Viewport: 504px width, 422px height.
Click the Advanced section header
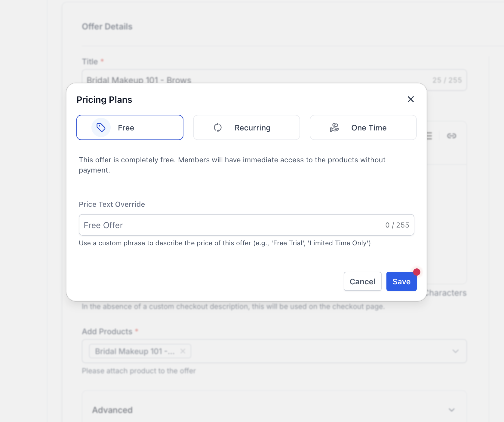pos(274,410)
